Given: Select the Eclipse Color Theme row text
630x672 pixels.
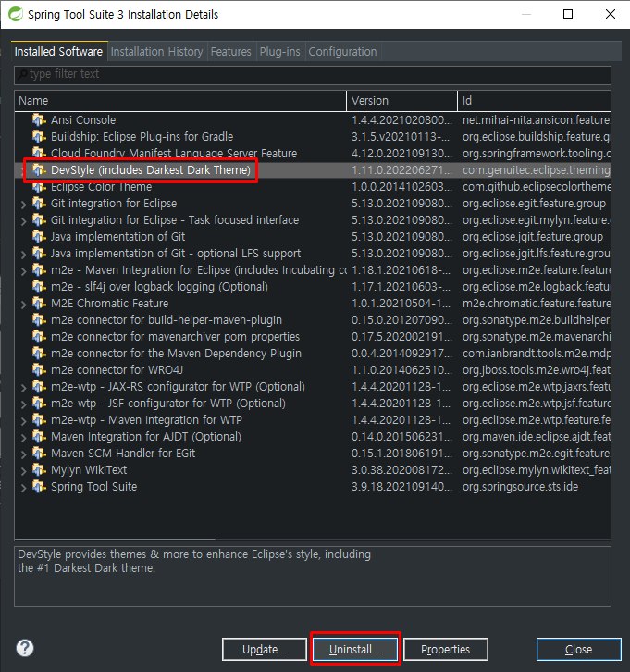Looking at the screenshot, I should click(101, 187).
